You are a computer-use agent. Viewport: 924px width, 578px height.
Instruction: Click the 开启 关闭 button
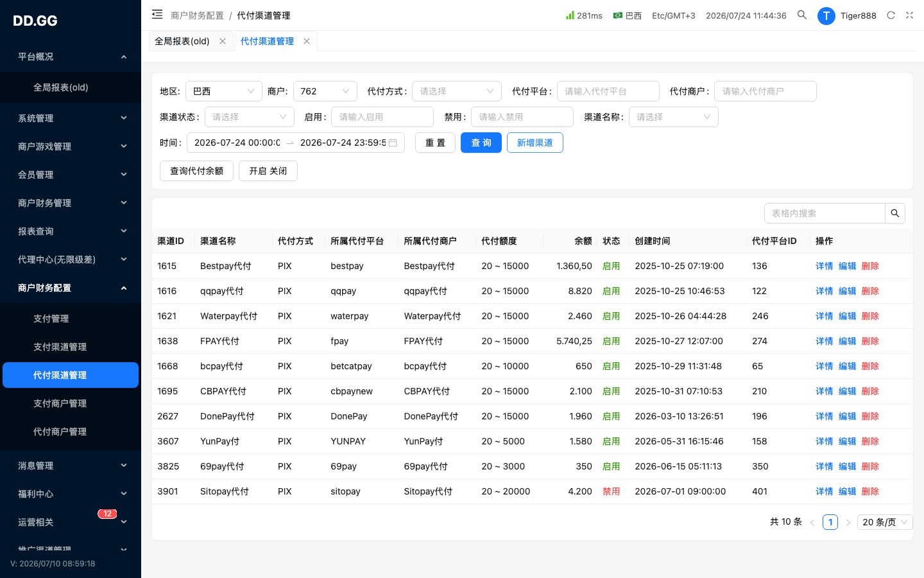tap(268, 171)
